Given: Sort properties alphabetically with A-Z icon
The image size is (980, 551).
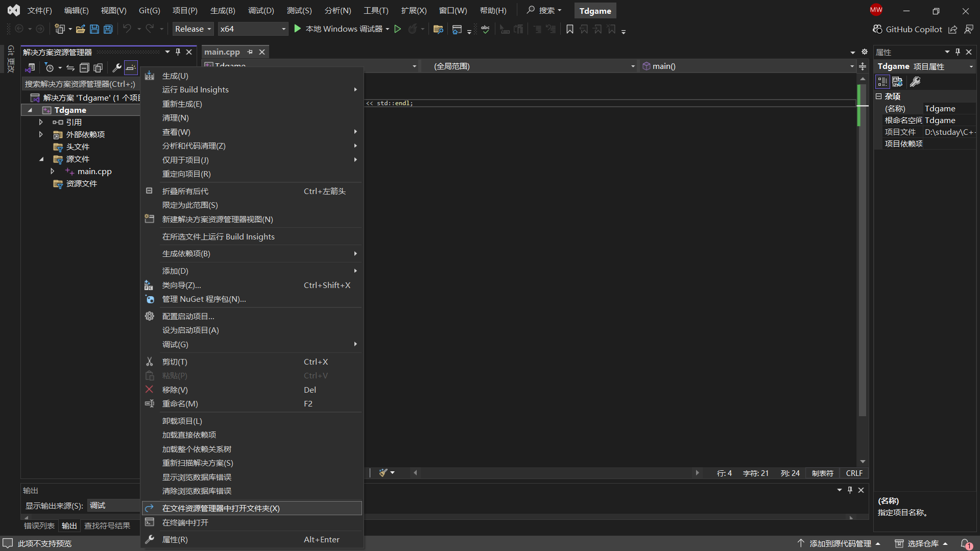Looking at the screenshot, I should [x=897, y=82].
